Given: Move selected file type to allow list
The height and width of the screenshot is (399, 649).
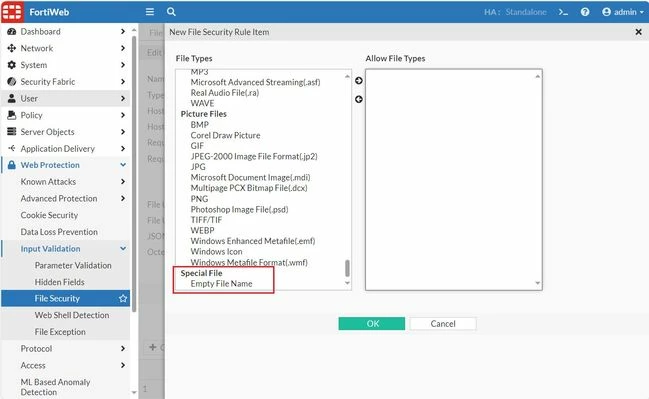Looking at the screenshot, I should [359, 80].
